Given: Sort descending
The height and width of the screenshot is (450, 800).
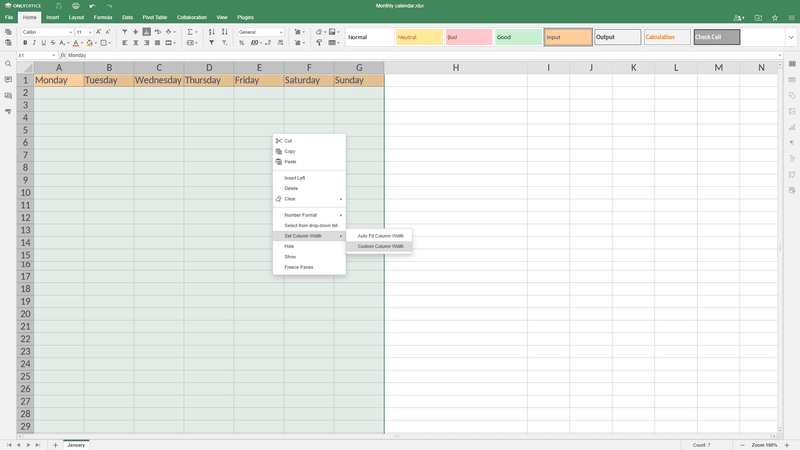Looking at the screenshot, I should pos(224,32).
